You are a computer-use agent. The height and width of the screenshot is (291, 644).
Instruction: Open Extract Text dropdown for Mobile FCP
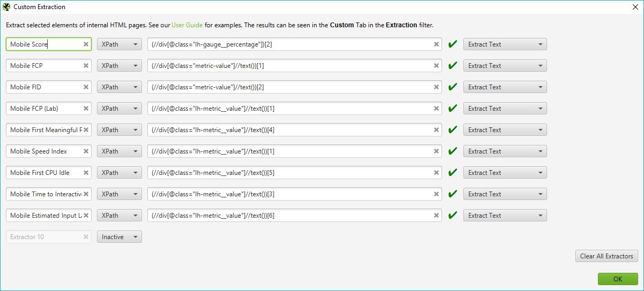[505, 66]
